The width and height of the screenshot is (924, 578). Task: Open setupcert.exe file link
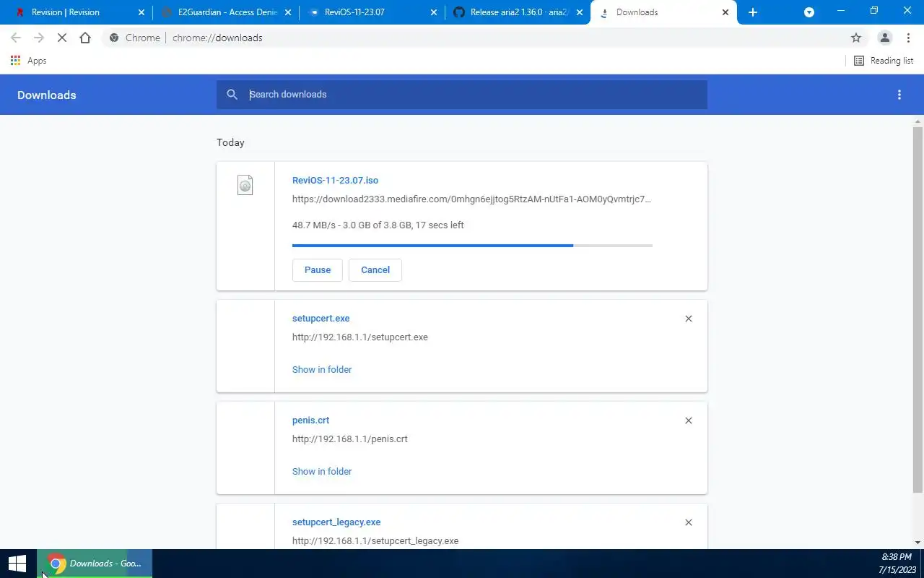click(x=321, y=319)
